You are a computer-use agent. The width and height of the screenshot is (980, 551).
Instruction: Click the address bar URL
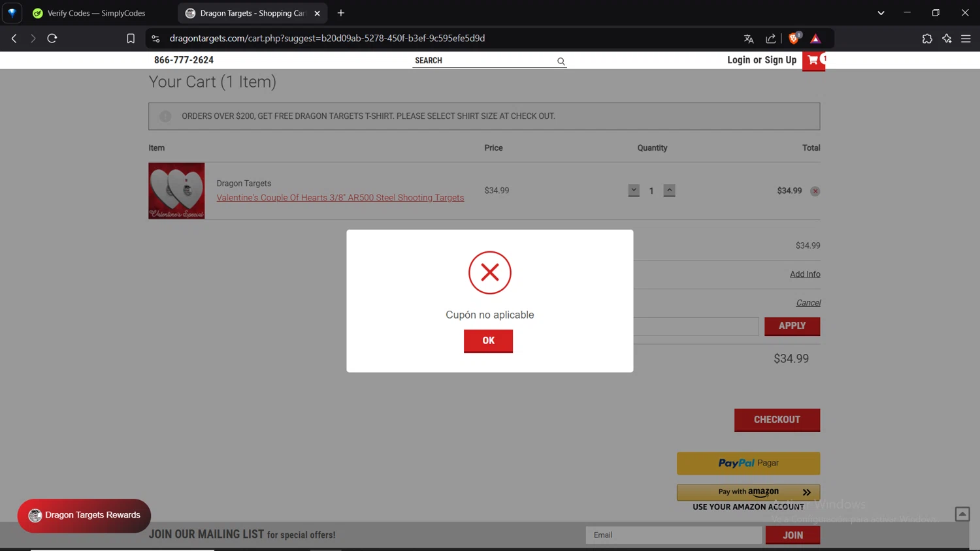coord(327,39)
